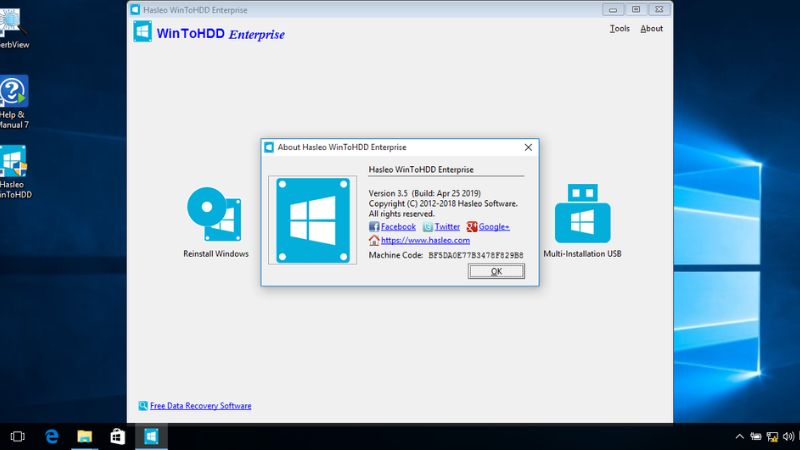Open the volume control in system tray

788,436
